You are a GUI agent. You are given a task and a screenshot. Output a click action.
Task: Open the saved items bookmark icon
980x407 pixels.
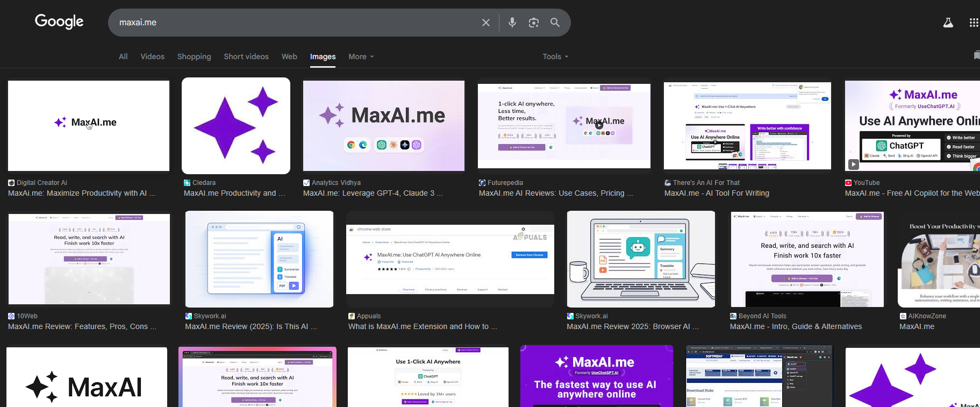pyautogui.click(x=976, y=55)
